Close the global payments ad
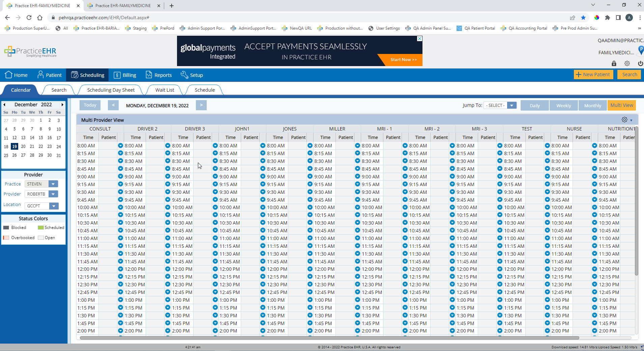 pyautogui.click(x=419, y=39)
